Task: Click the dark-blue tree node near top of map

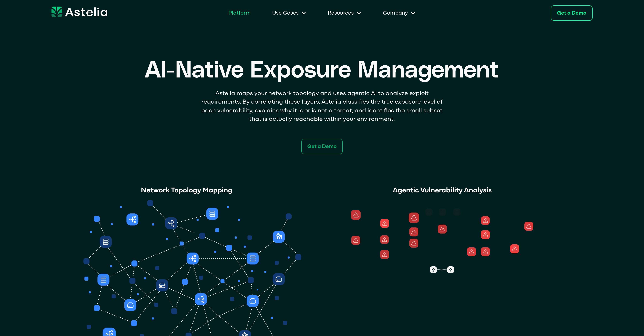Action: [171, 223]
